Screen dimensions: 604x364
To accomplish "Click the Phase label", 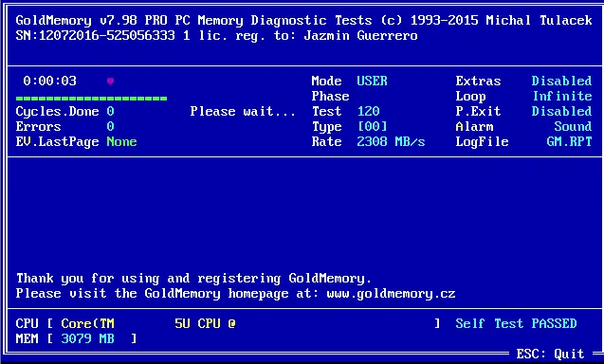I will tap(331, 97).
